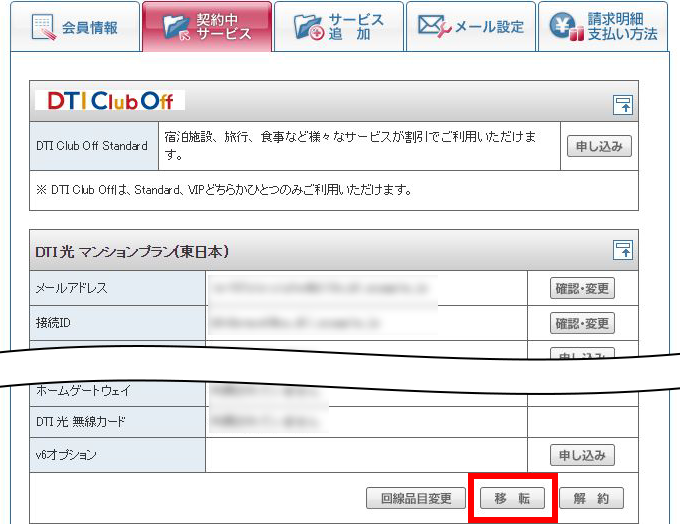Select the DTI光 無線カード row label
Viewport: 680px width, 524px height.
(x=118, y=422)
